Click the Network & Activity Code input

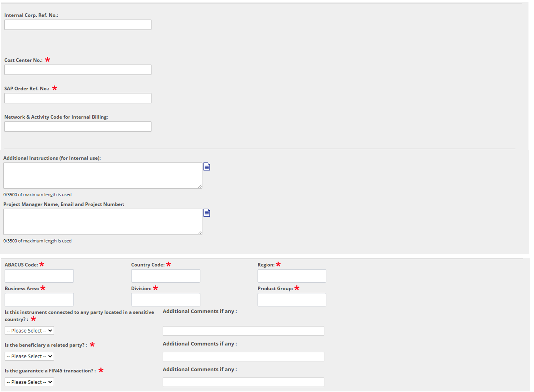[x=78, y=127]
